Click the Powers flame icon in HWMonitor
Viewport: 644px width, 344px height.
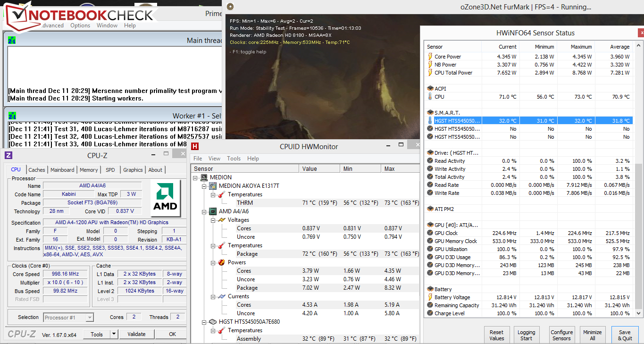[x=221, y=262]
